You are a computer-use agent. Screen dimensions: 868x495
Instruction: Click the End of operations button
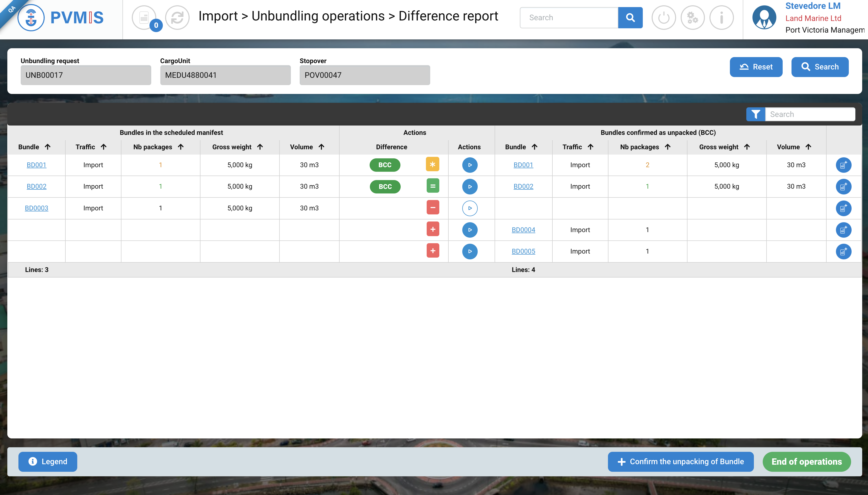pyautogui.click(x=806, y=461)
